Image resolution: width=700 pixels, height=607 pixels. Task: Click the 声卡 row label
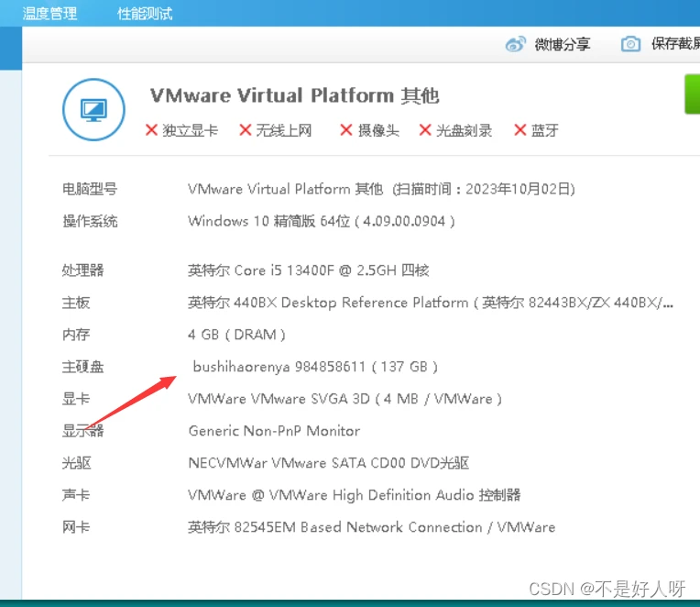pyautogui.click(x=76, y=495)
